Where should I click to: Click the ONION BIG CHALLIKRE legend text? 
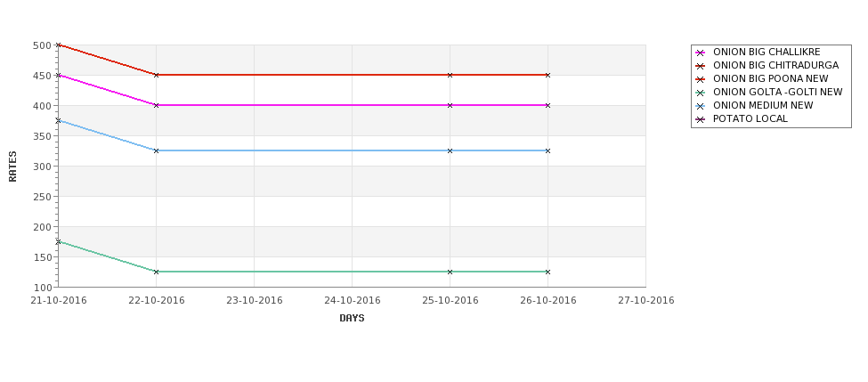click(x=767, y=52)
